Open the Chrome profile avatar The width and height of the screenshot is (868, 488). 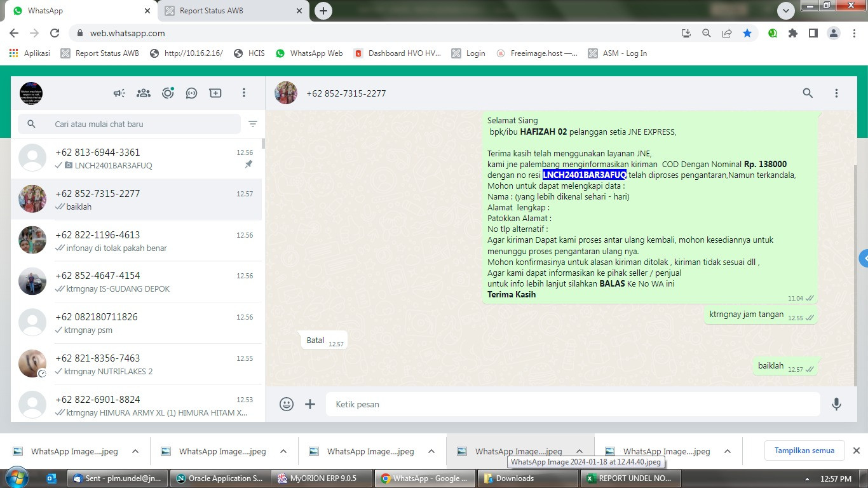(834, 33)
